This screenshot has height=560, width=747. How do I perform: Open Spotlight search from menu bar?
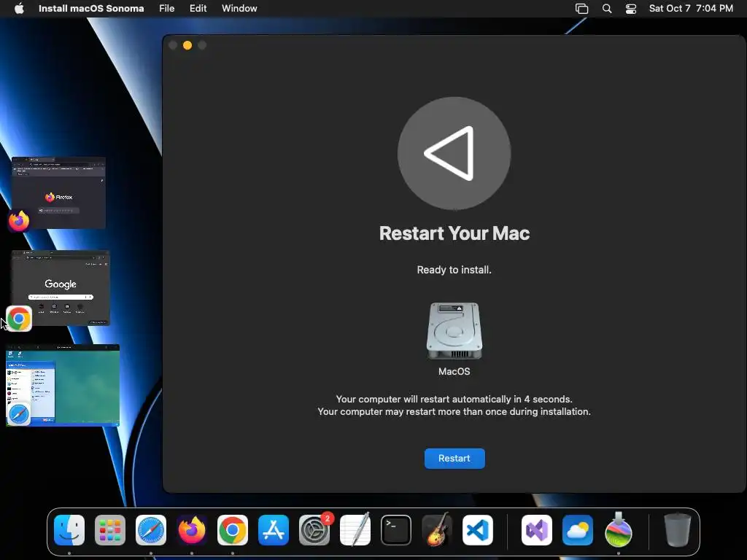[607, 9]
